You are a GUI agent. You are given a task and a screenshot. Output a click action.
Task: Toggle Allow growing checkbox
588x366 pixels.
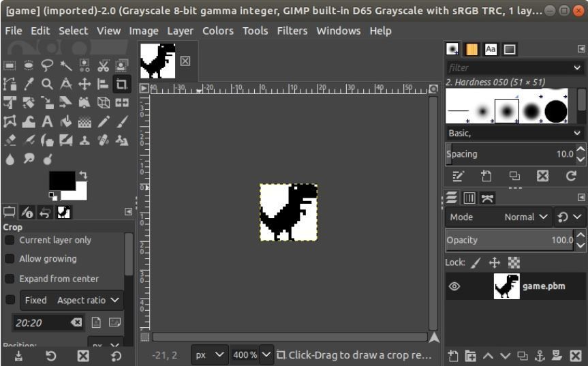pyautogui.click(x=10, y=259)
